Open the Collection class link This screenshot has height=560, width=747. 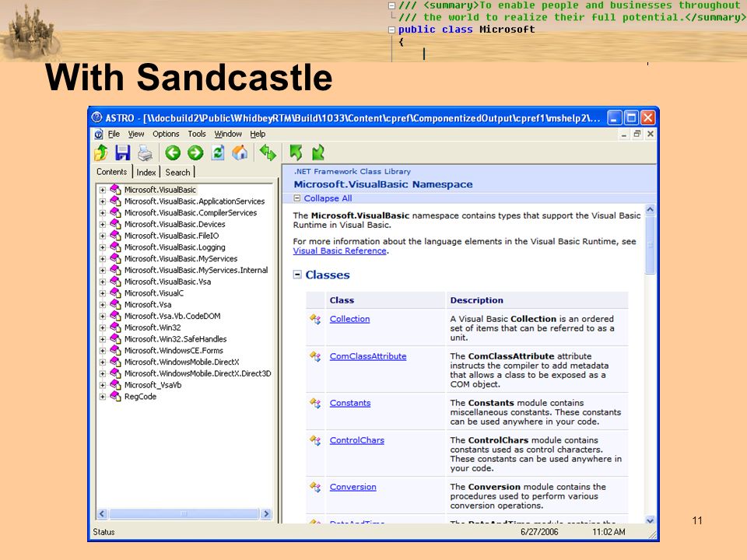click(349, 319)
